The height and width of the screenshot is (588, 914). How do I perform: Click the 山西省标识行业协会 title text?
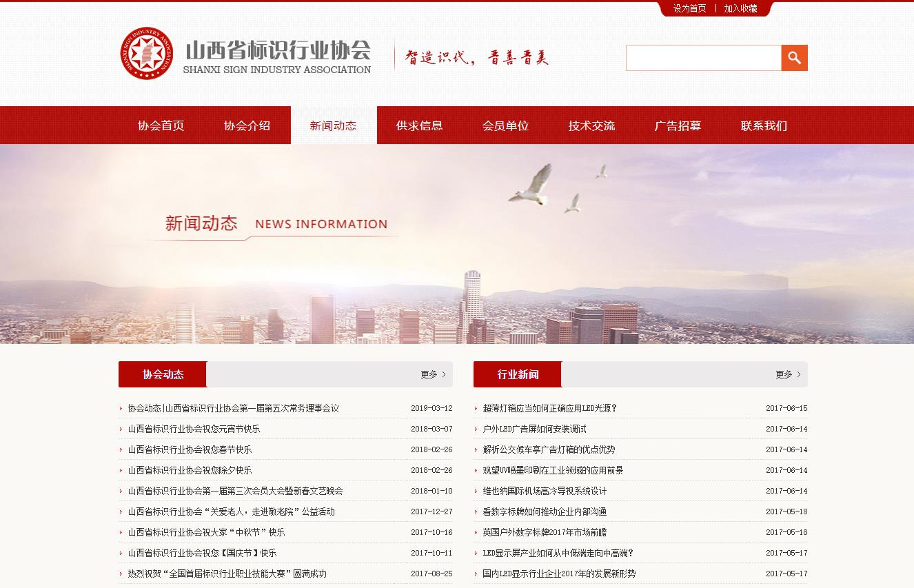pos(278,50)
